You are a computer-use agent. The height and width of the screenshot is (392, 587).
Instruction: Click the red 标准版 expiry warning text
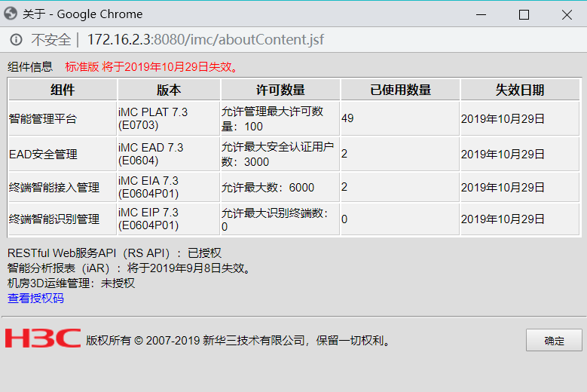coord(151,66)
